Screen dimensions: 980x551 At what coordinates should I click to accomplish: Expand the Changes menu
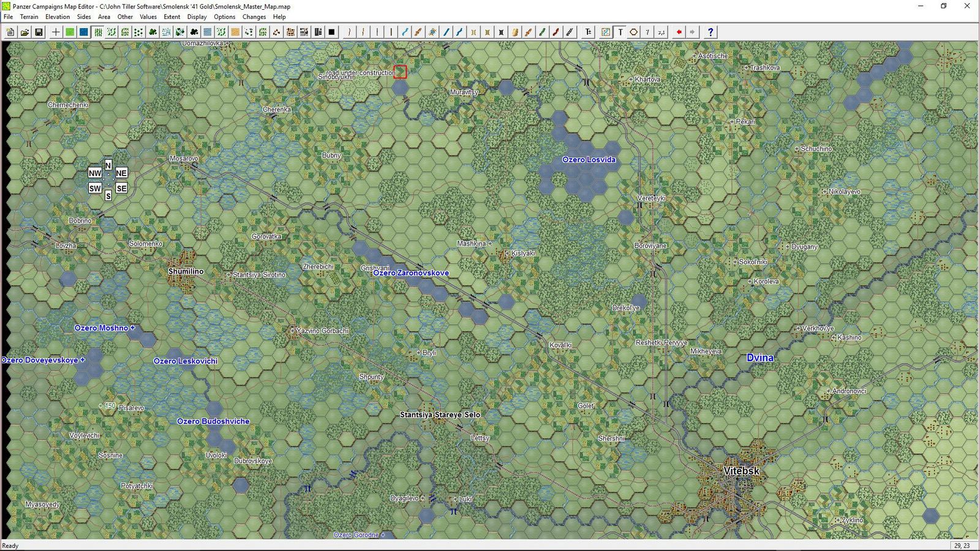tap(254, 17)
